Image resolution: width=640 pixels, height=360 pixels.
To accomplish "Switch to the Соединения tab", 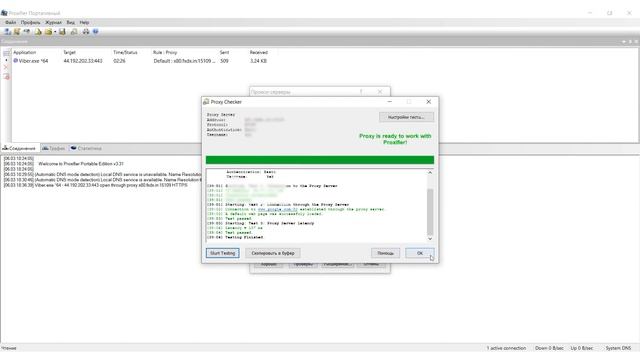I will tap(20, 148).
